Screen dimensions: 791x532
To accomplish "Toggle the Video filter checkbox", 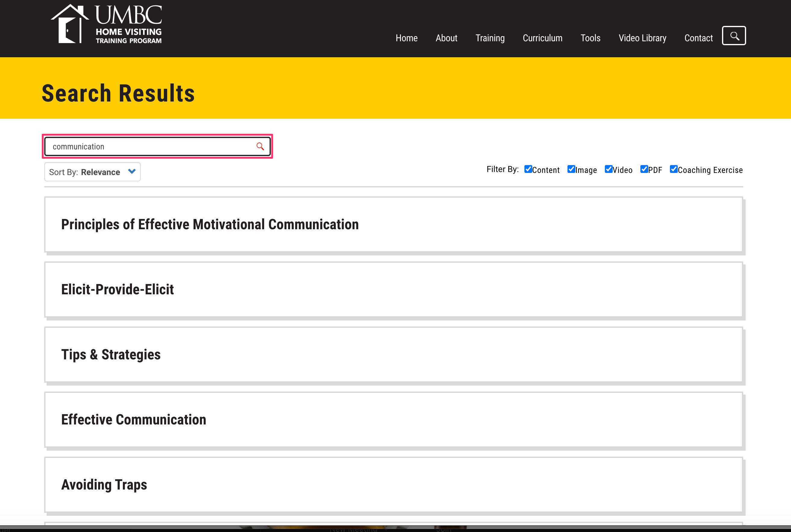I will pyautogui.click(x=608, y=169).
